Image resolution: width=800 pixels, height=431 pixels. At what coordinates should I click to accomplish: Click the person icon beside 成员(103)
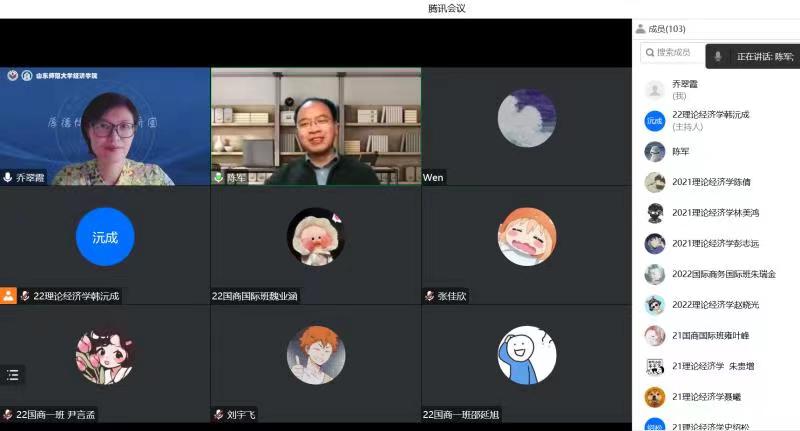click(x=640, y=29)
